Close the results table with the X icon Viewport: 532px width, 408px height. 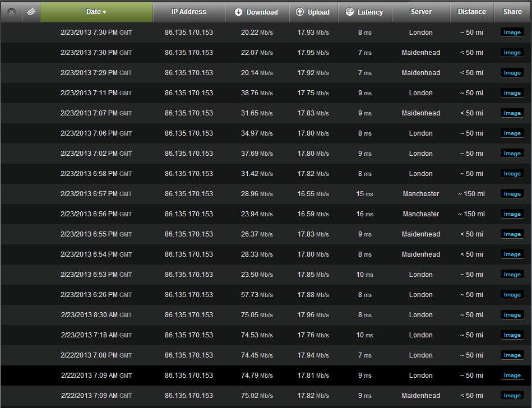coord(12,12)
